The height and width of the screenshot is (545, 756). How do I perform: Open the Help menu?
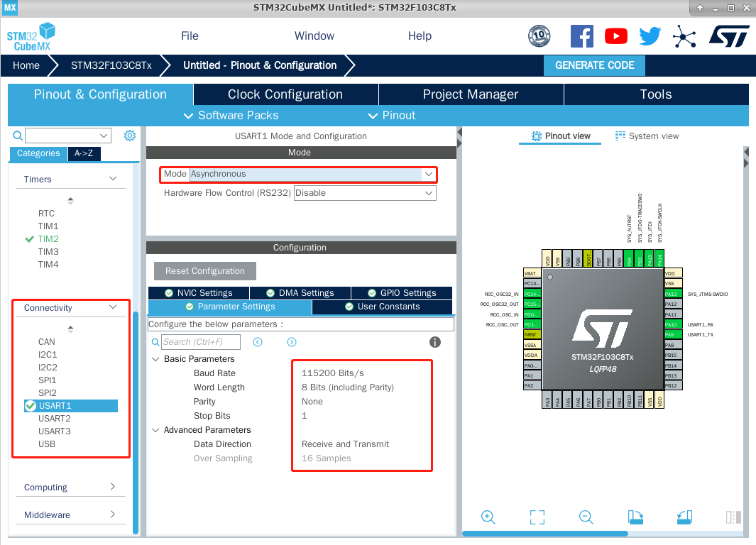tap(420, 36)
